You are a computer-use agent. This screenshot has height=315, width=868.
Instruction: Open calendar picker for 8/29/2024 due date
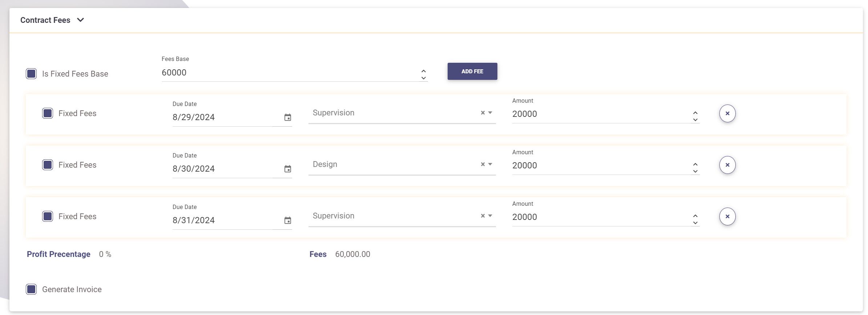pos(287,117)
